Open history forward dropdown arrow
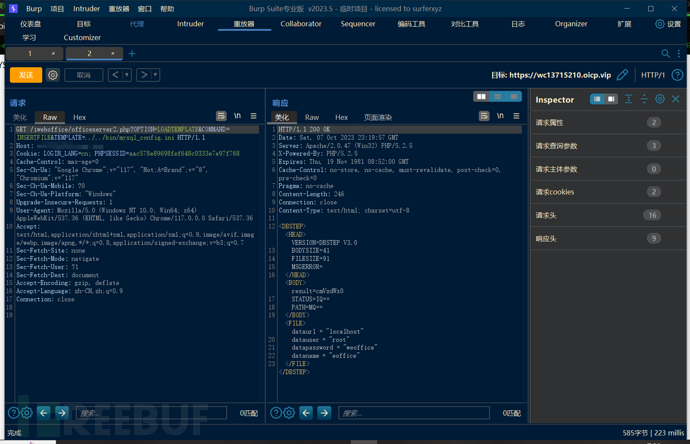The image size is (690, 444). click(154, 75)
